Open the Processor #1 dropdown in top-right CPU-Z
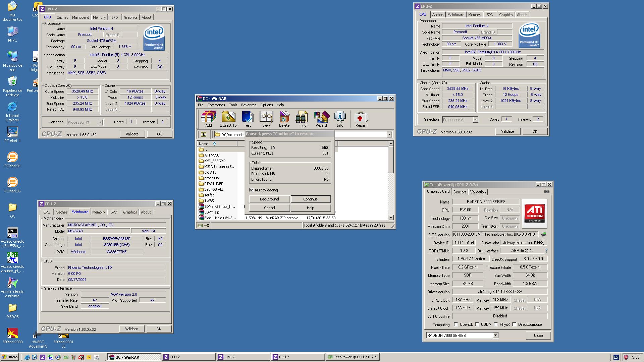This screenshot has height=362, width=644. [475, 120]
